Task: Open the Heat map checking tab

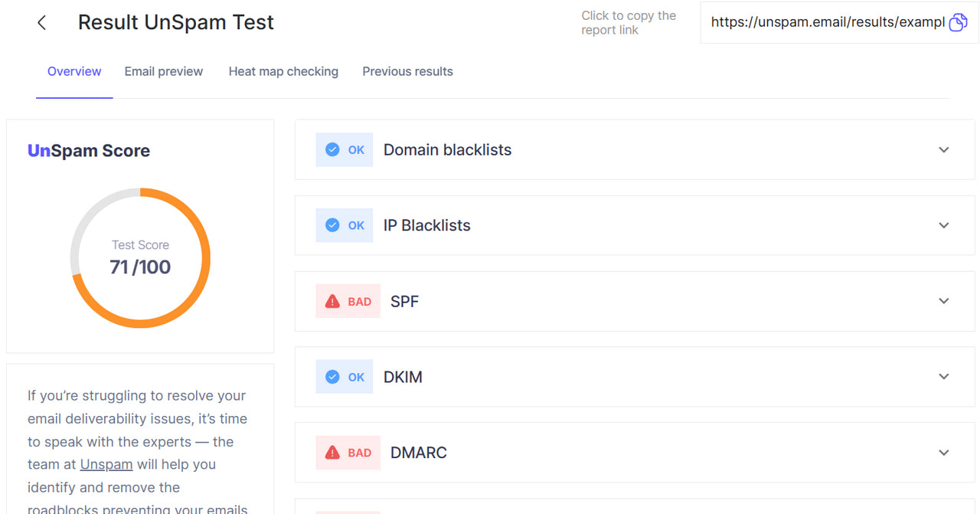Action: pyautogui.click(x=283, y=71)
